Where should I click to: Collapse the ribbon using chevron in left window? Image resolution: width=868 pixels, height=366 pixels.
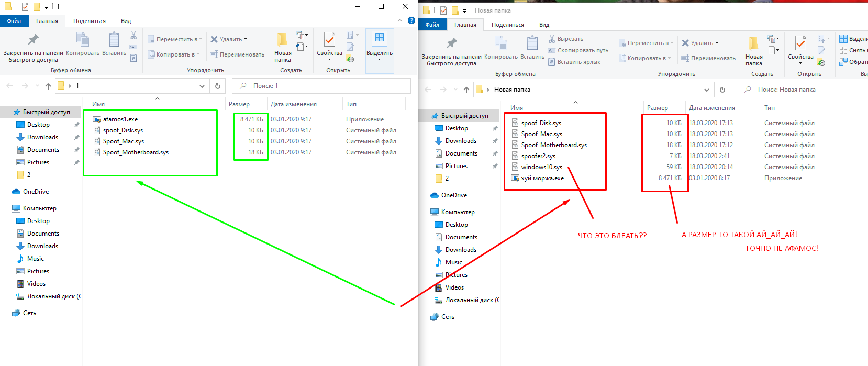point(400,21)
